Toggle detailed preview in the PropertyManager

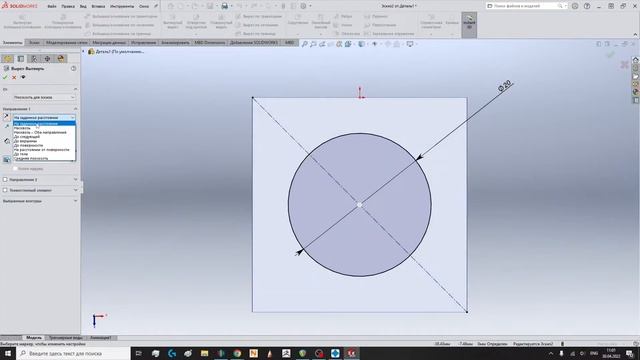[23, 77]
